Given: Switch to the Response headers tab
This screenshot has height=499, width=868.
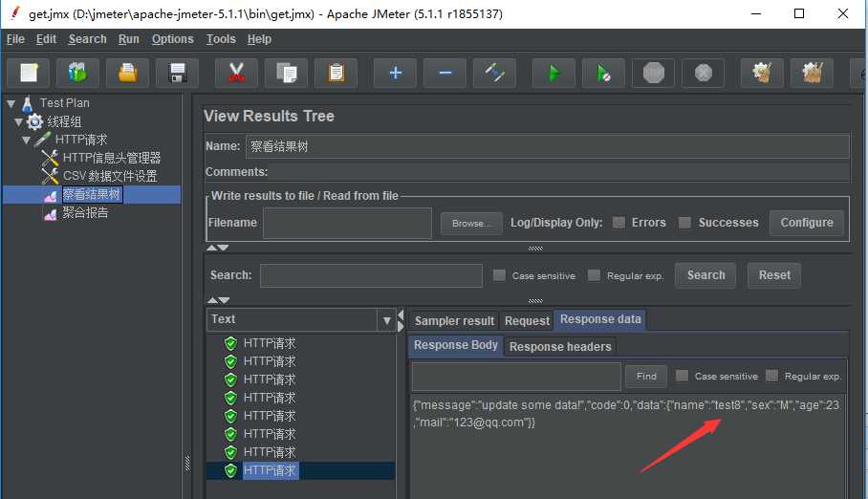Looking at the screenshot, I should pos(560,347).
